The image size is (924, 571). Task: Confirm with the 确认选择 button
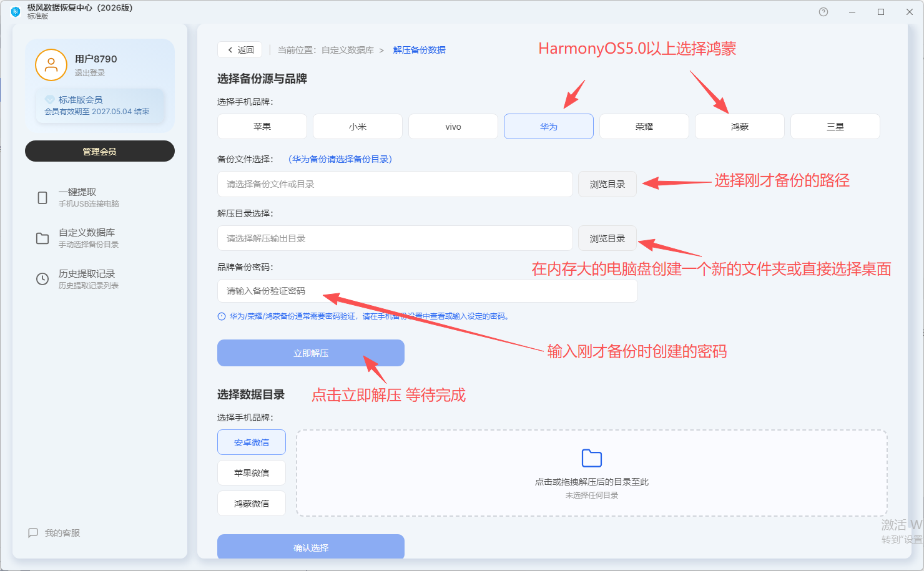pos(311,547)
